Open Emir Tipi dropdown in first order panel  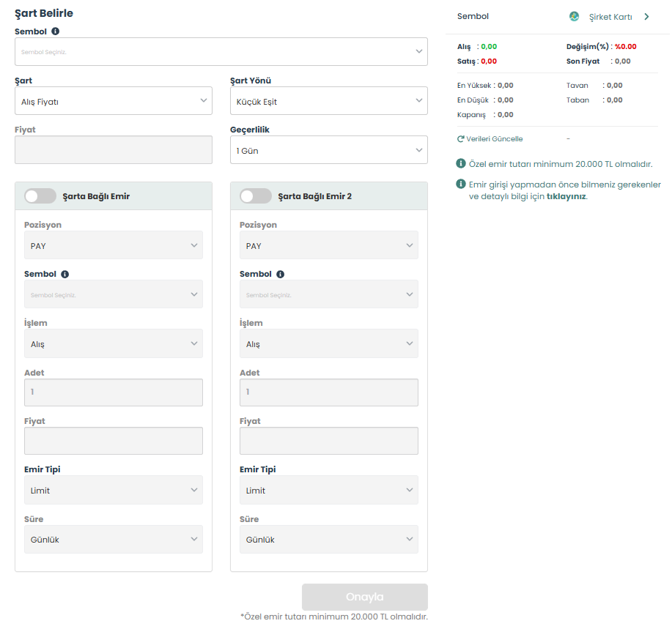(114, 490)
